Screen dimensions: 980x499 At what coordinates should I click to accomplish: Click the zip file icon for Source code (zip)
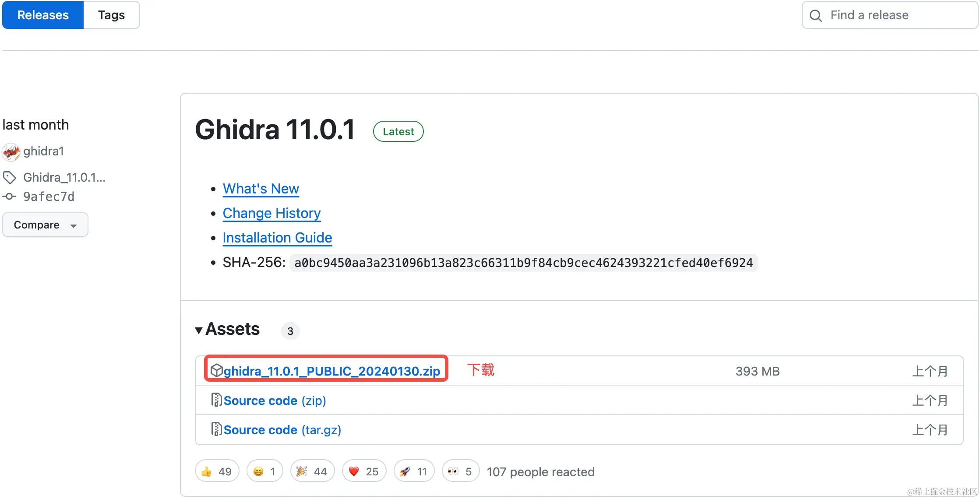216,400
